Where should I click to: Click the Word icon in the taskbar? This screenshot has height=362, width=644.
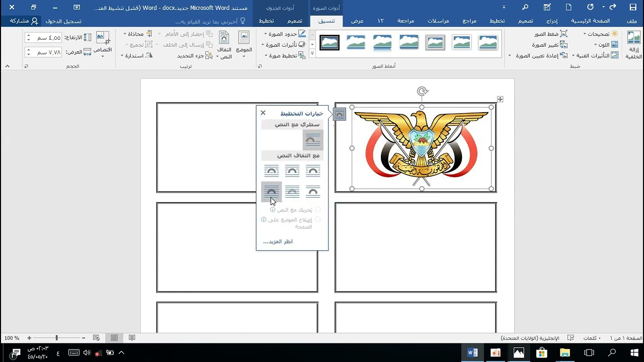tap(472, 353)
